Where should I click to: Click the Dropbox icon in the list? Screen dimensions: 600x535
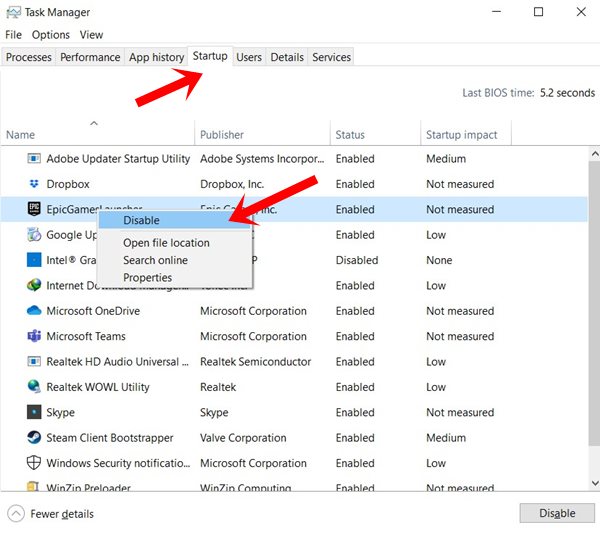tap(34, 184)
